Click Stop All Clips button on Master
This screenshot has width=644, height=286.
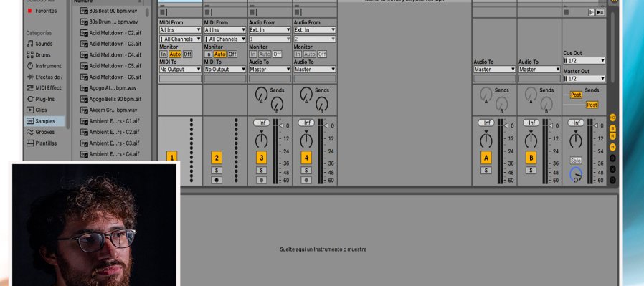567,12
